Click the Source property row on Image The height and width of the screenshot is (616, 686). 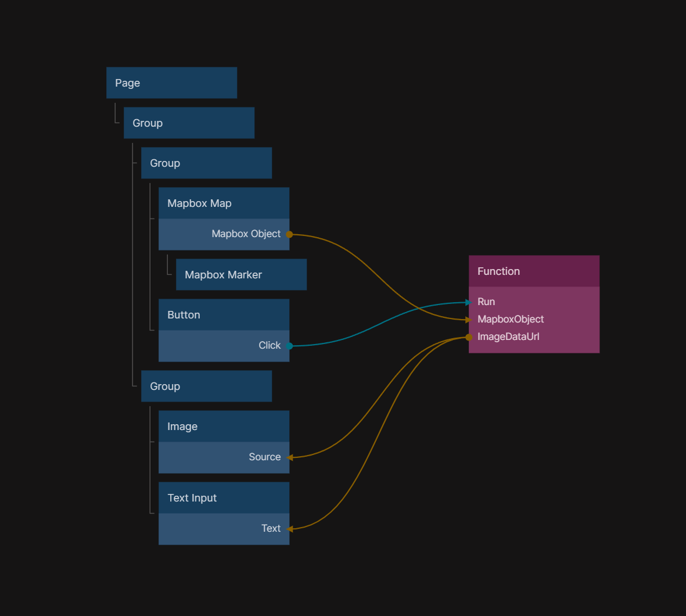(x=224, y=457)
